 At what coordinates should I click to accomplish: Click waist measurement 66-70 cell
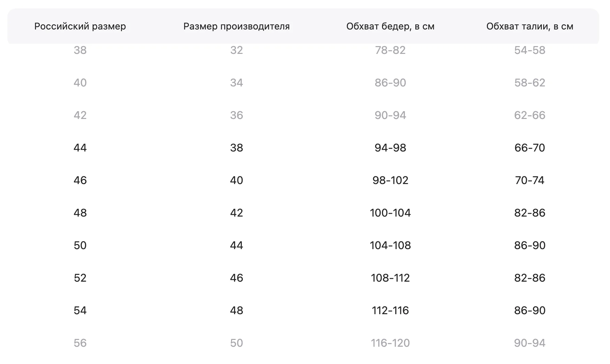tap(530, 148)
